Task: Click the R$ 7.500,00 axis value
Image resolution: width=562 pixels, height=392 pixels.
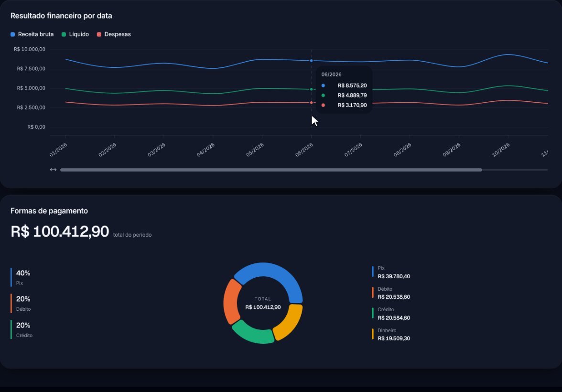Action: [x=31, y=68]
